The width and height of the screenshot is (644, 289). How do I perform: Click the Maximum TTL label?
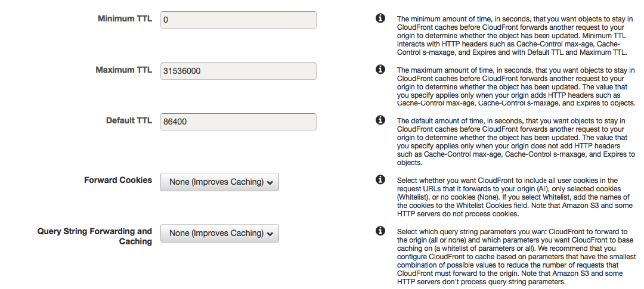(x=123, y=70)
